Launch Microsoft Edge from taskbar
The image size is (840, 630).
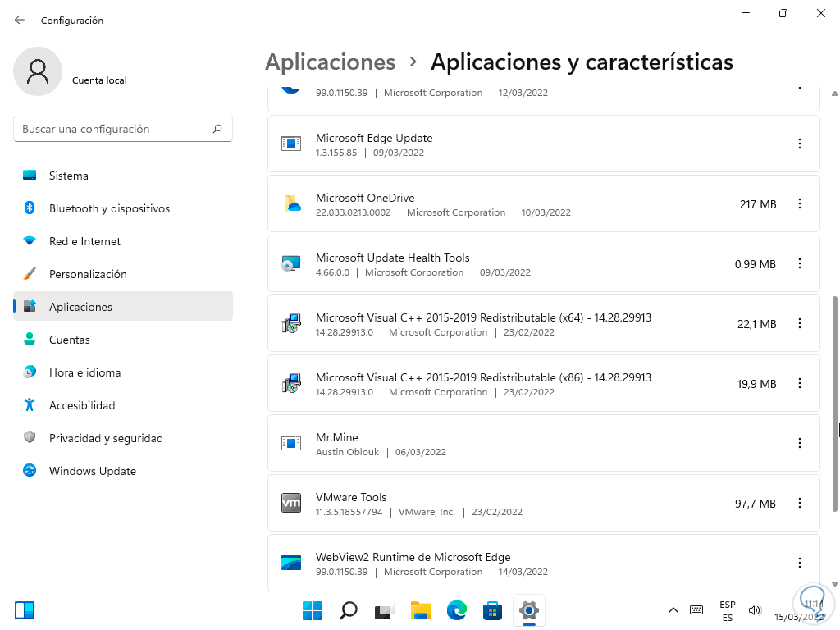click(x=456, y=610)
